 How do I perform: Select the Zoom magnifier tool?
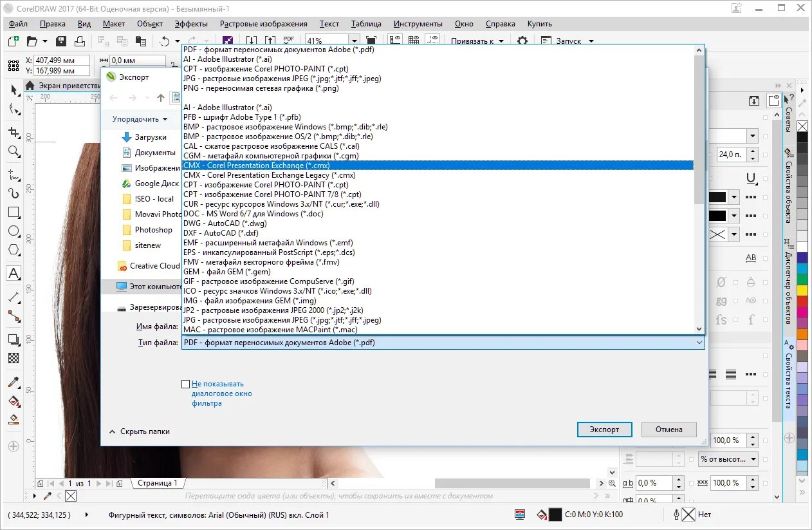pos(13,151)
